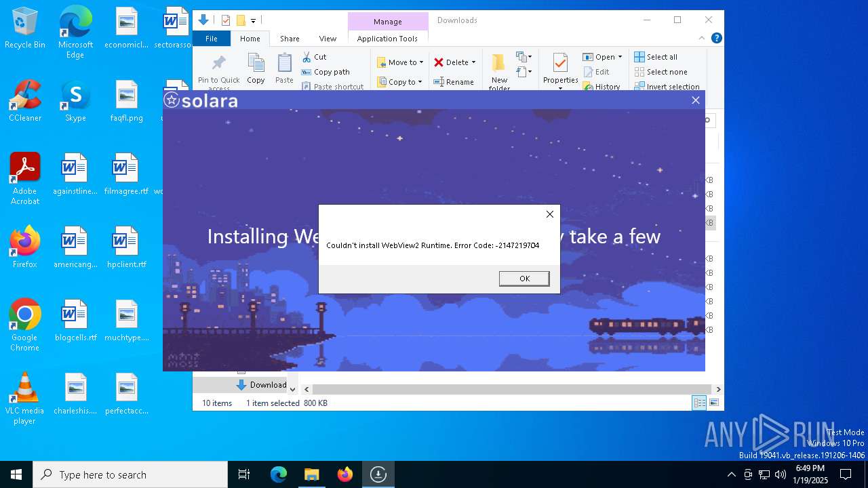Open Customize Quick Access Toolbar dropdown

253,21
